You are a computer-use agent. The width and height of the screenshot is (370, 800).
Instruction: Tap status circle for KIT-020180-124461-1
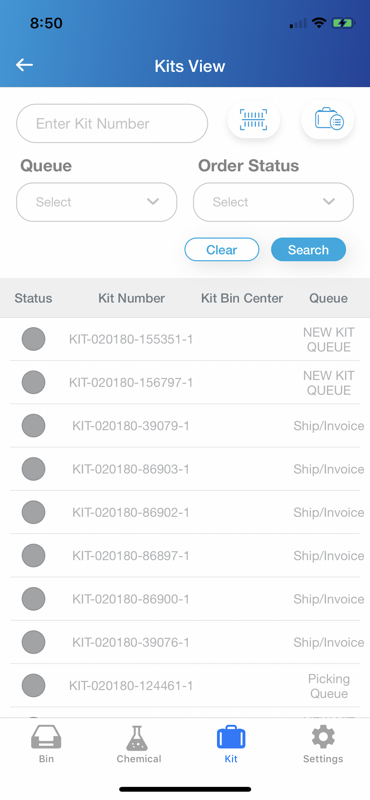pyautogui.click(x=33, y=686)
